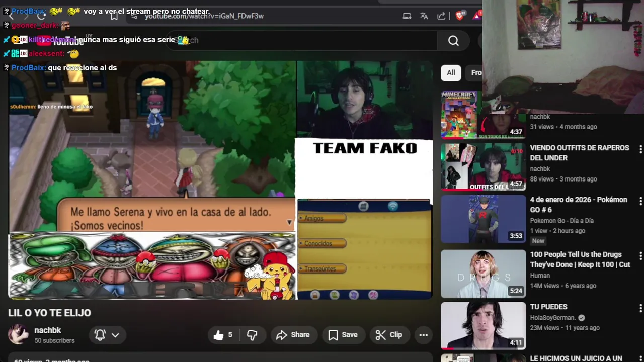Click the killthedemon chat username

tap(52, 39)
